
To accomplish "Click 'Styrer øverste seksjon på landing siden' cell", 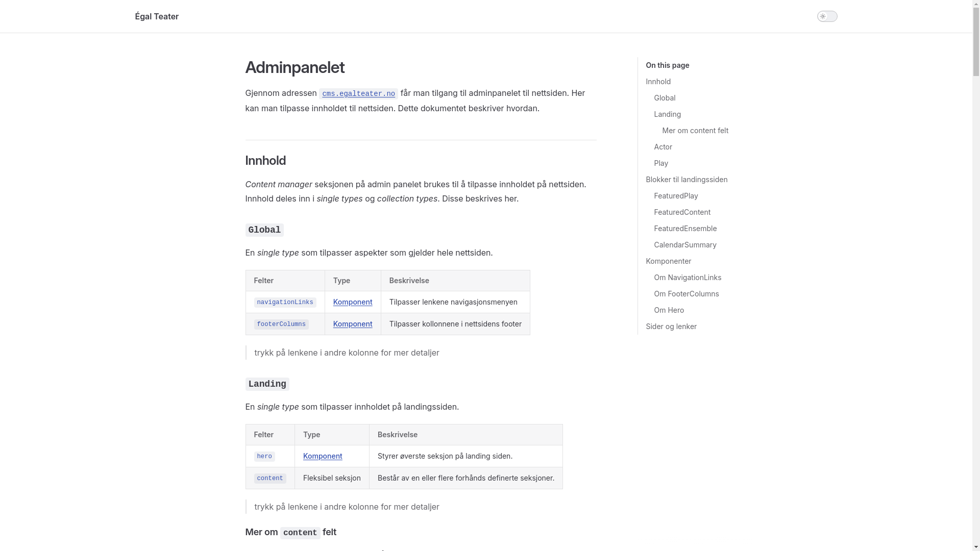I will click(x=466, y=456).
